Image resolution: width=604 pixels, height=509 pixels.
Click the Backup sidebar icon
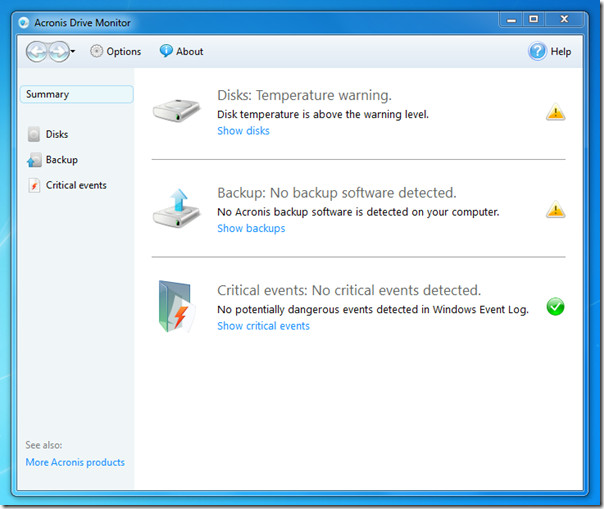point(34,160)
